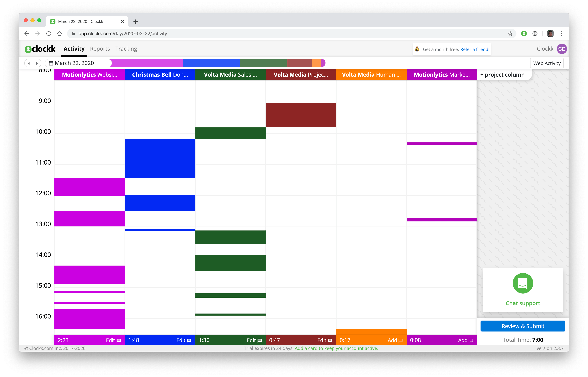The image size is (588, 377).
Task: Open the Volta Media Project column header
Action: coord(301,75)
